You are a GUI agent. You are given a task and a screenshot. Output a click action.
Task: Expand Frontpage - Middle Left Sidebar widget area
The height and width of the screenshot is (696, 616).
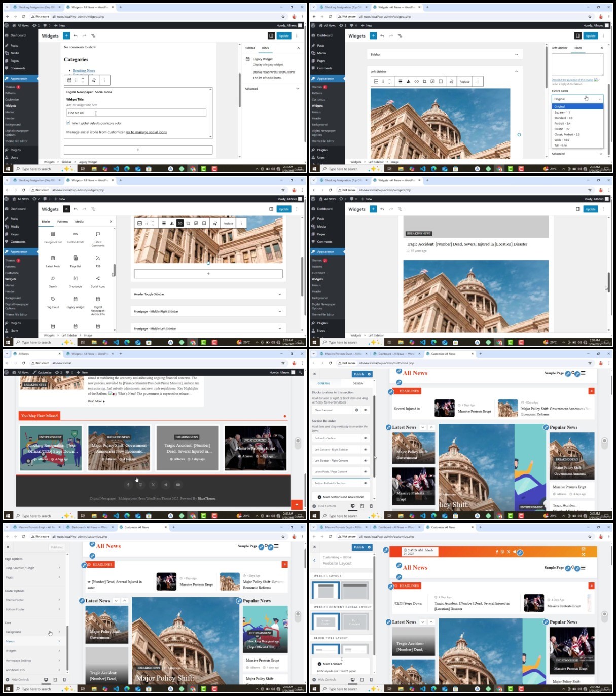(208, 328)
